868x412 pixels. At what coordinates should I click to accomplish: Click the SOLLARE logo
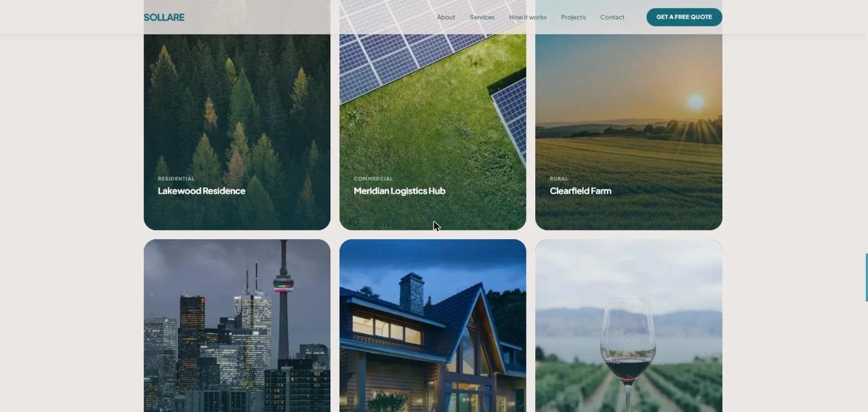click(x=164, y=17)
